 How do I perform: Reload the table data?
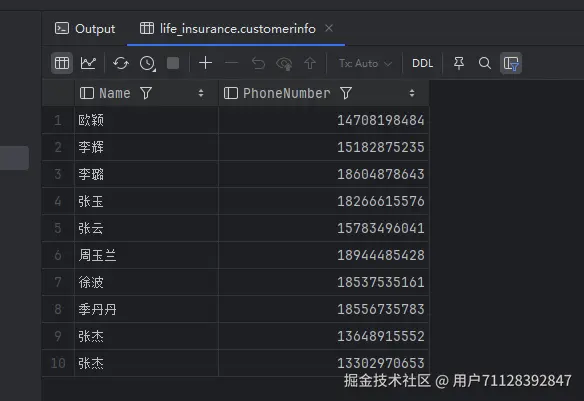(x=121, y=63)
